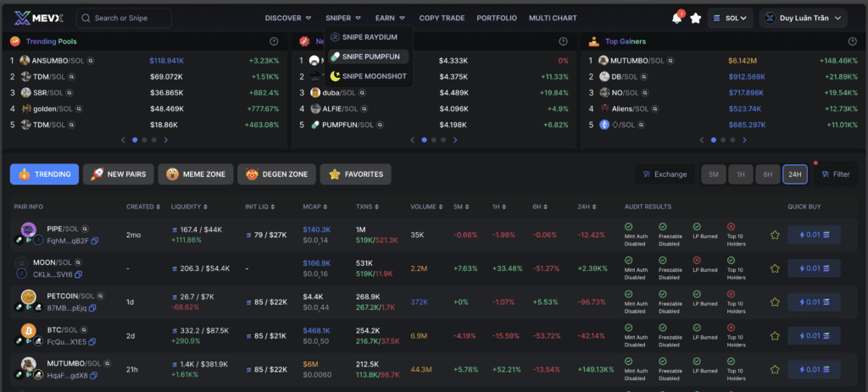868x392 pixels.
Task: Choose SNIPE MOONSHOT from menu
Action: point(368,76)
